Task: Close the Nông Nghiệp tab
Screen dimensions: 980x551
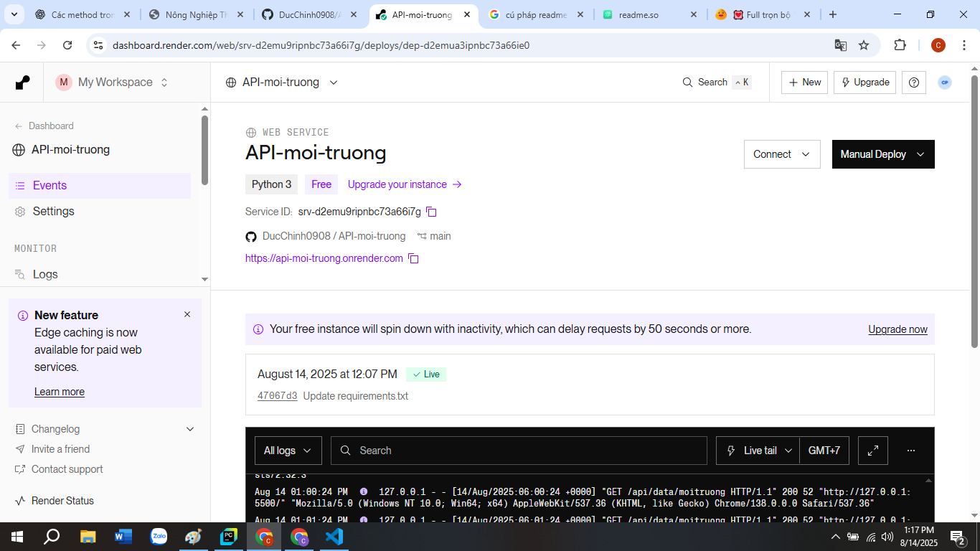Action: coord(240,14)
